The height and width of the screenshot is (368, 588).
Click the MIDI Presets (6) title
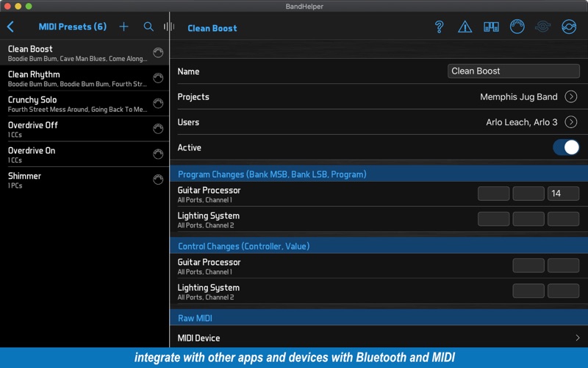click(x=72, y=26)
